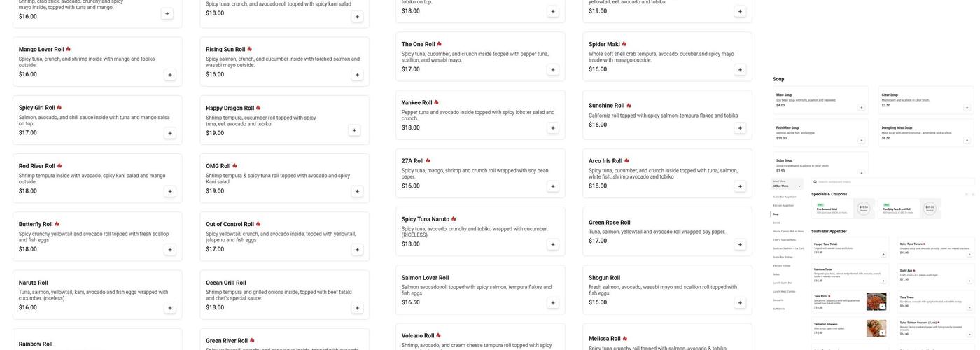Add Shogun Roll to the order
980x350 pixels.
[x=740, y=303]
